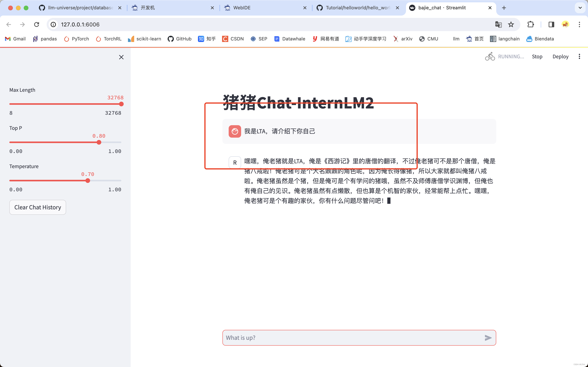Click the running bicycle status icon
The image size is (588, 367).
tap(490, 57)
